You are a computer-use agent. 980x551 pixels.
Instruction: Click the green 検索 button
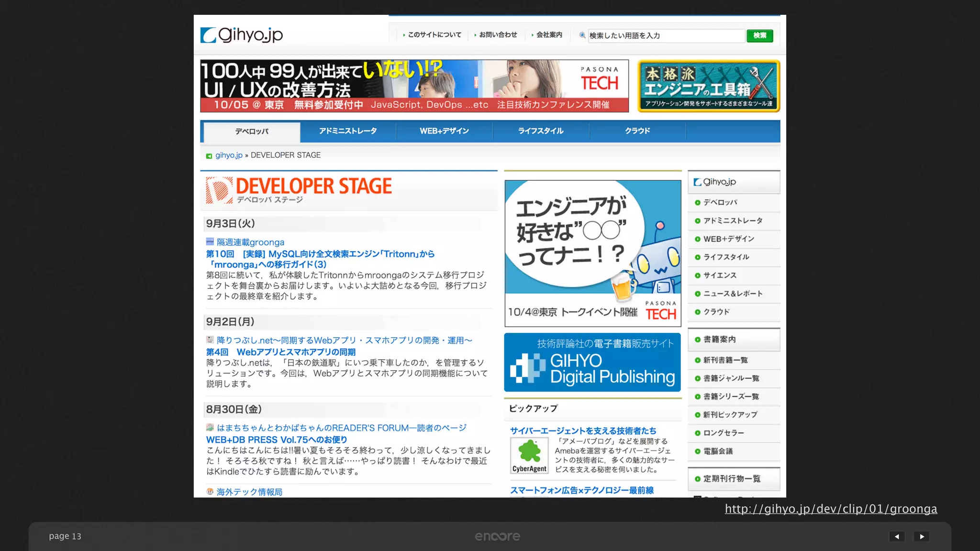(760, 36)
